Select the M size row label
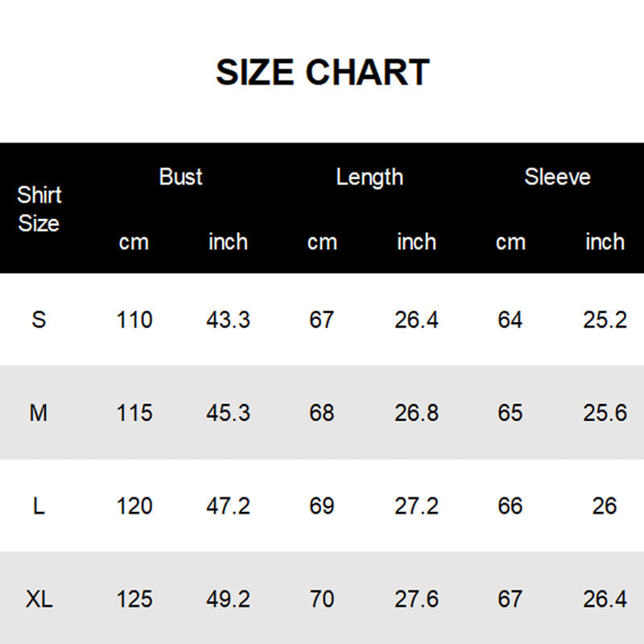 tap(39, 413)
